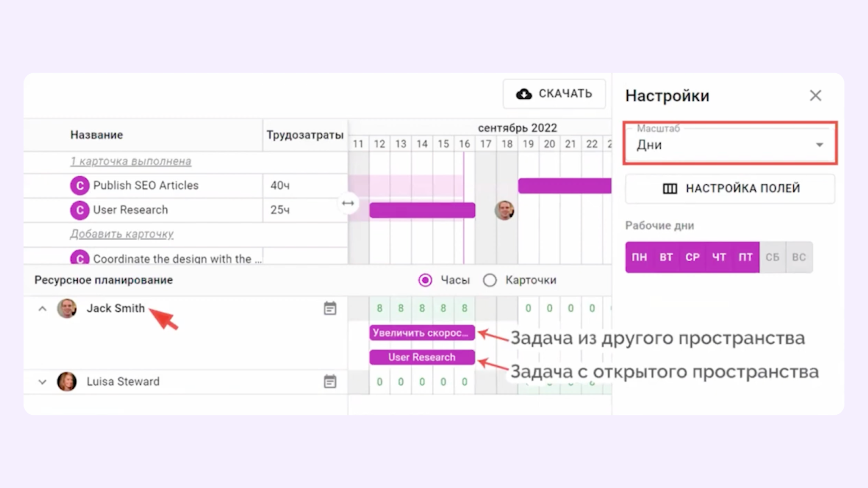Screen dimensions: 868x488
Task: Click the horizontal resize handle on the timeline
Action: coord(347,202)
